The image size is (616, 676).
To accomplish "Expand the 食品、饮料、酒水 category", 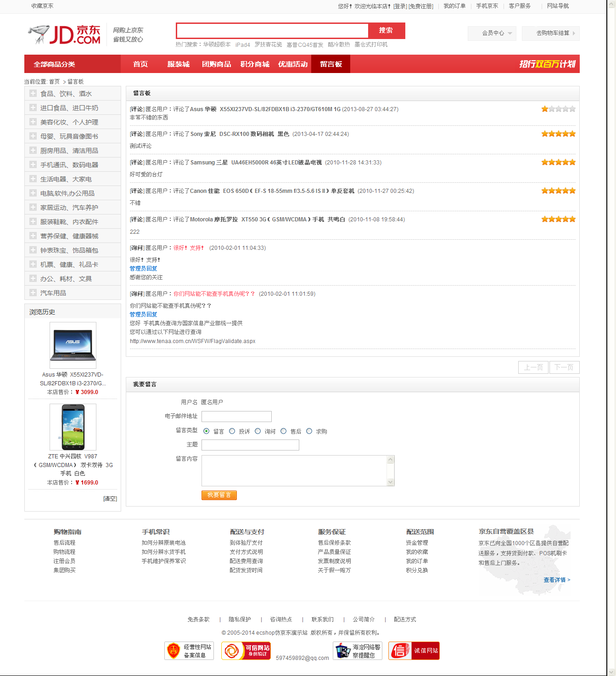I will click(x=33, y=94).
